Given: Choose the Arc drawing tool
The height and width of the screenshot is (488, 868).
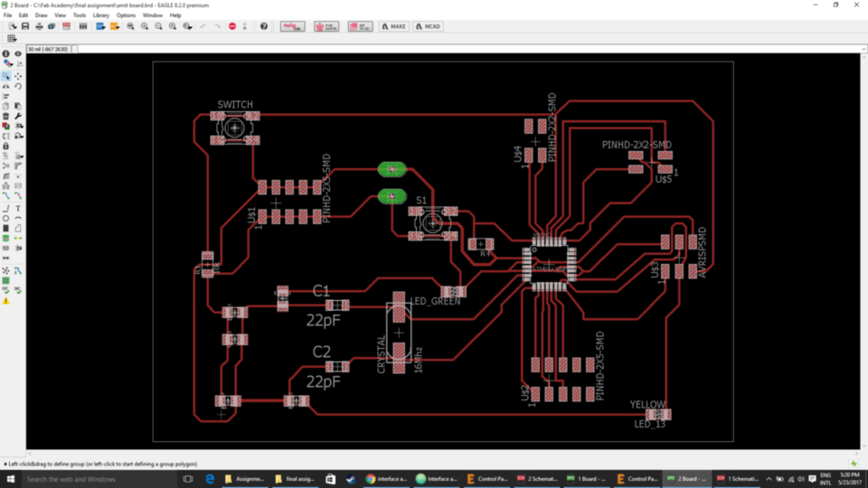Looking at the screenshot, I should (x=18, y=219).
